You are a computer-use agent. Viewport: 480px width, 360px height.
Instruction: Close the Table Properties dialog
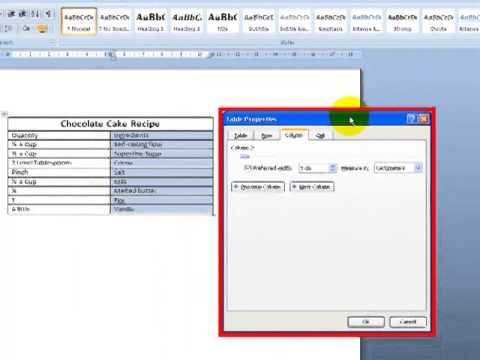[424, 119]
